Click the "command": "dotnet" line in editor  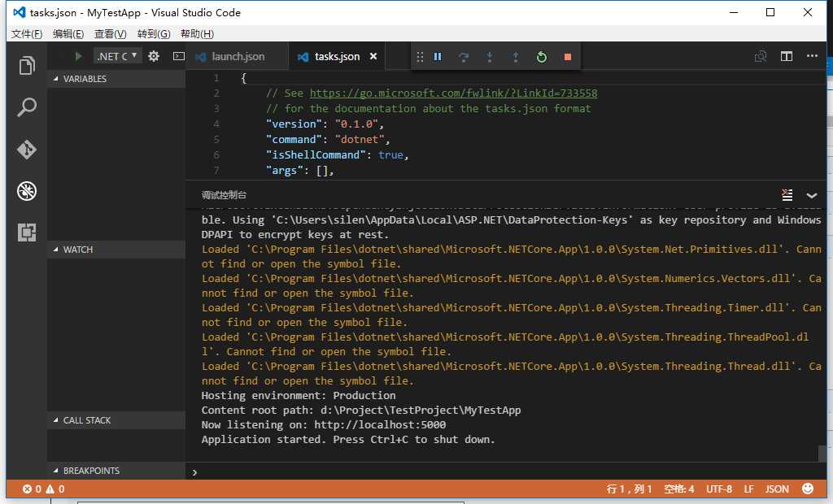point(328,140)
